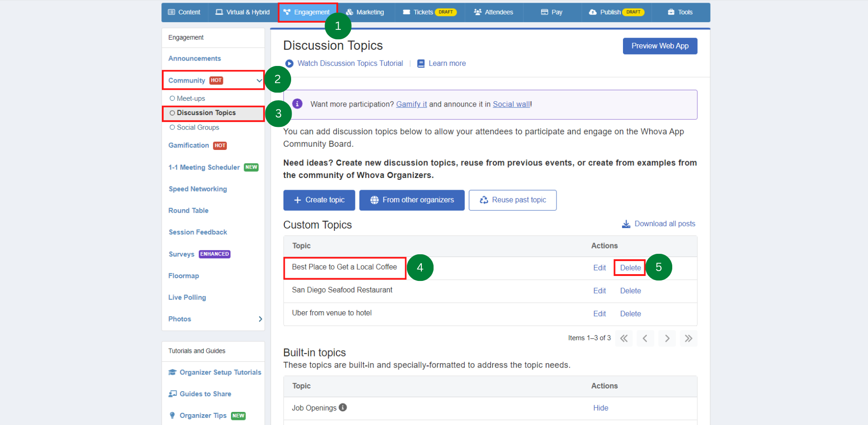Image resolution: width=868 pixels, height=425 pixels.
Task: Open Watch Discussion Topics Tutorial link
Action: point(350,64)
